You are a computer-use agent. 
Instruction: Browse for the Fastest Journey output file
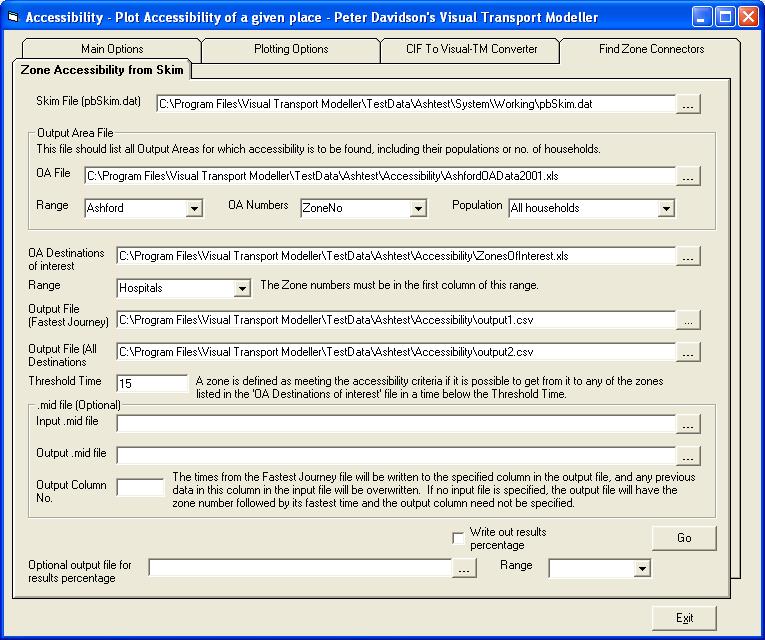click(688, 320)
